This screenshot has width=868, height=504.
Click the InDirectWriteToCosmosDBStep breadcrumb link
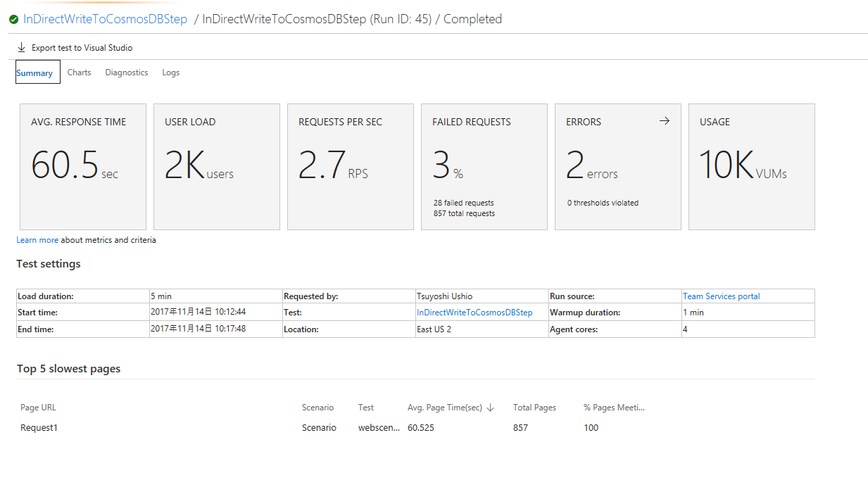[105, 19]
